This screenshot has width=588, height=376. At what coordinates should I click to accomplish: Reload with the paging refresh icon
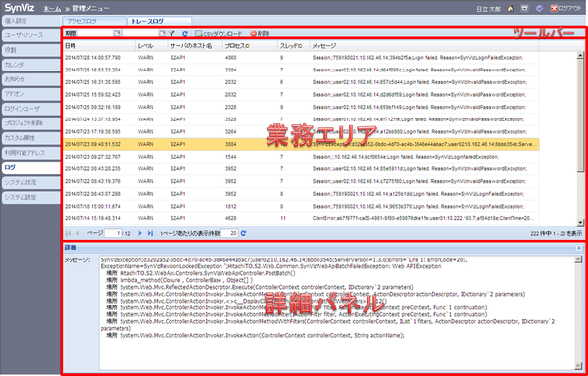pyautogui.click(x=243, y=233)
